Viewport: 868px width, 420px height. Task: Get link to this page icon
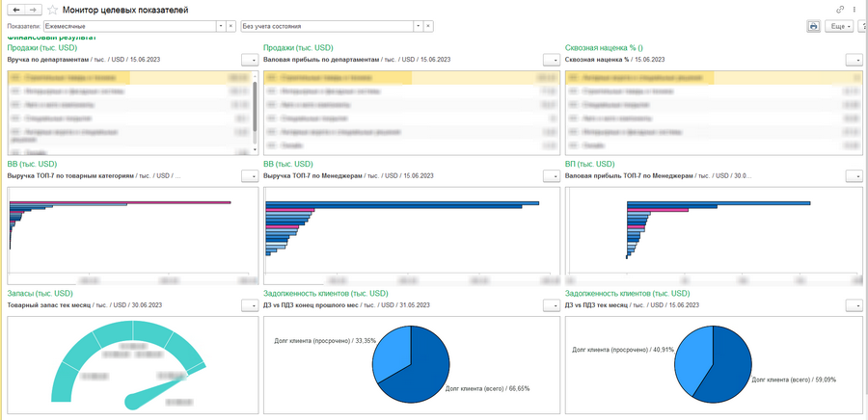pos(840,10)
